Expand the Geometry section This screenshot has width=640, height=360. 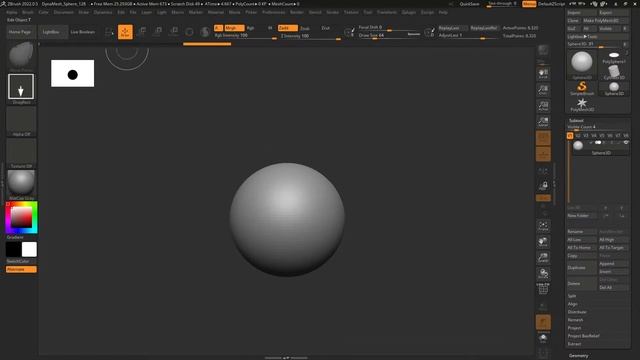(x=579, y=356)
